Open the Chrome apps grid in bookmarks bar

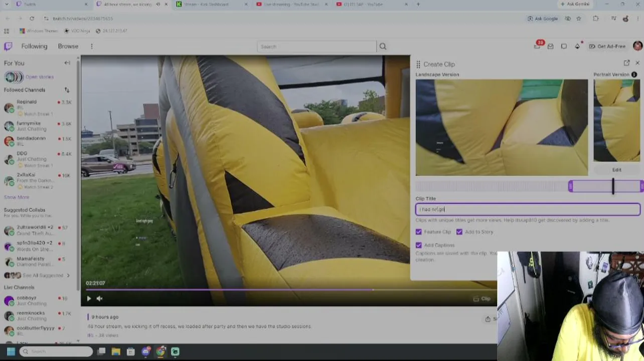click(7, 31)
